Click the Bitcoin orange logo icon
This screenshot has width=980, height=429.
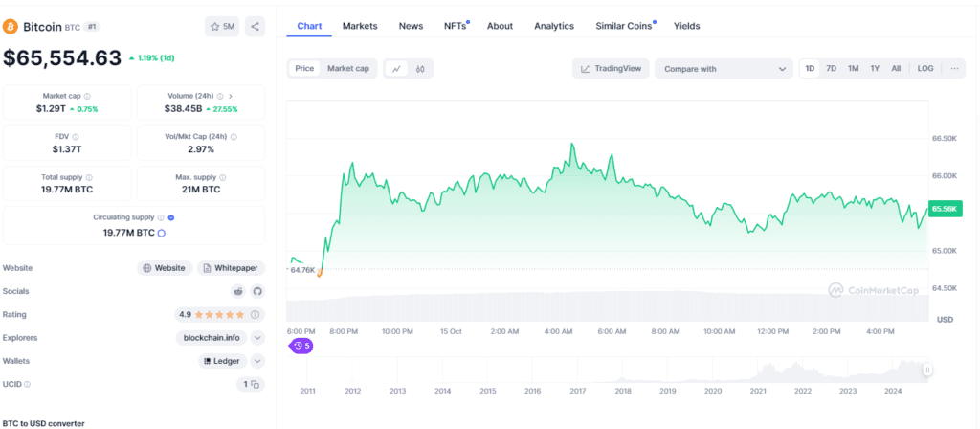click(11, 26)
